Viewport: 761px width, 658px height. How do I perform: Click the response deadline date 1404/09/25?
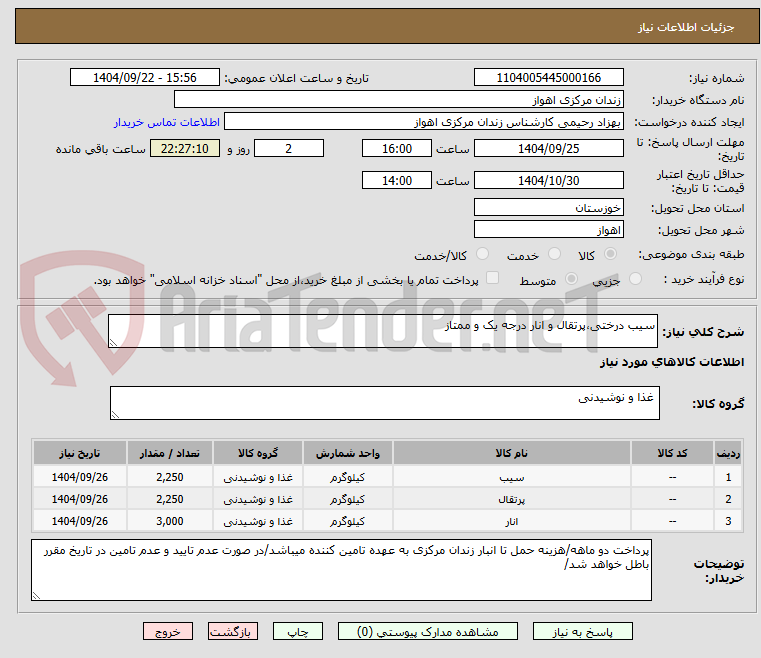point(548,148)
